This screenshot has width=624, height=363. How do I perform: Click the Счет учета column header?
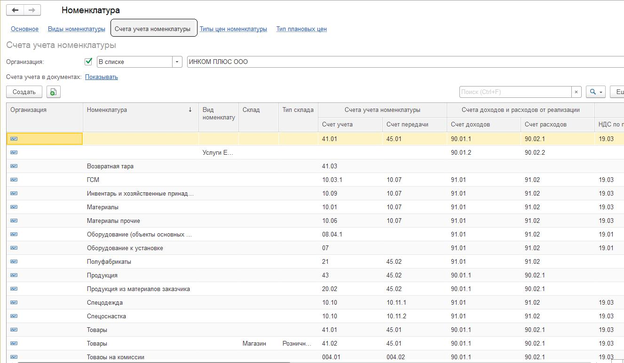(351, 125)
